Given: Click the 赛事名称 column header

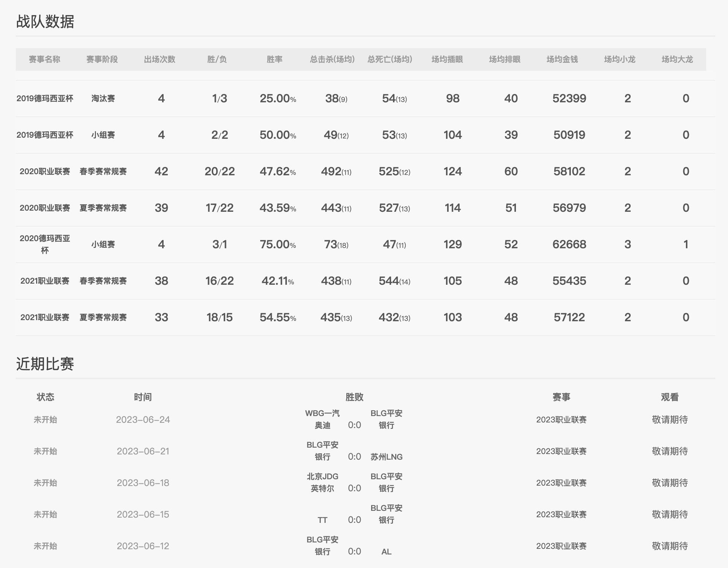Looking at the screenshot, I should tap(45, 59).
